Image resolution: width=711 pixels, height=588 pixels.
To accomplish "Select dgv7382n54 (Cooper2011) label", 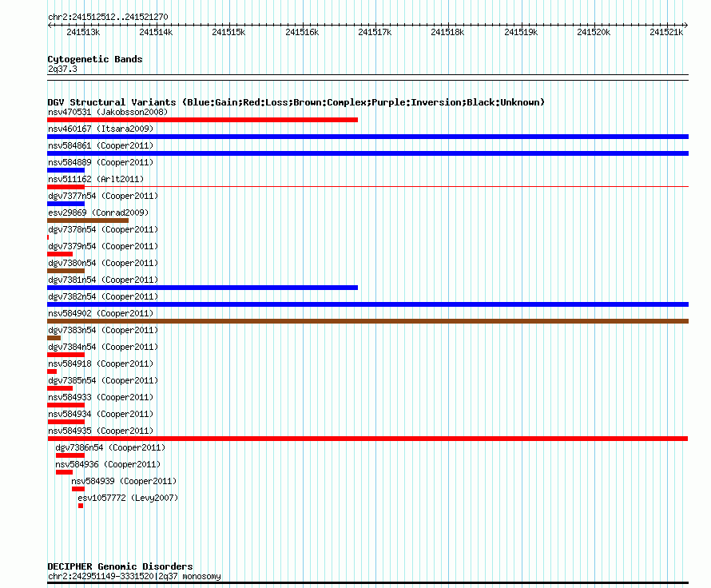I will pyautogui.click(x=103, y=296).
